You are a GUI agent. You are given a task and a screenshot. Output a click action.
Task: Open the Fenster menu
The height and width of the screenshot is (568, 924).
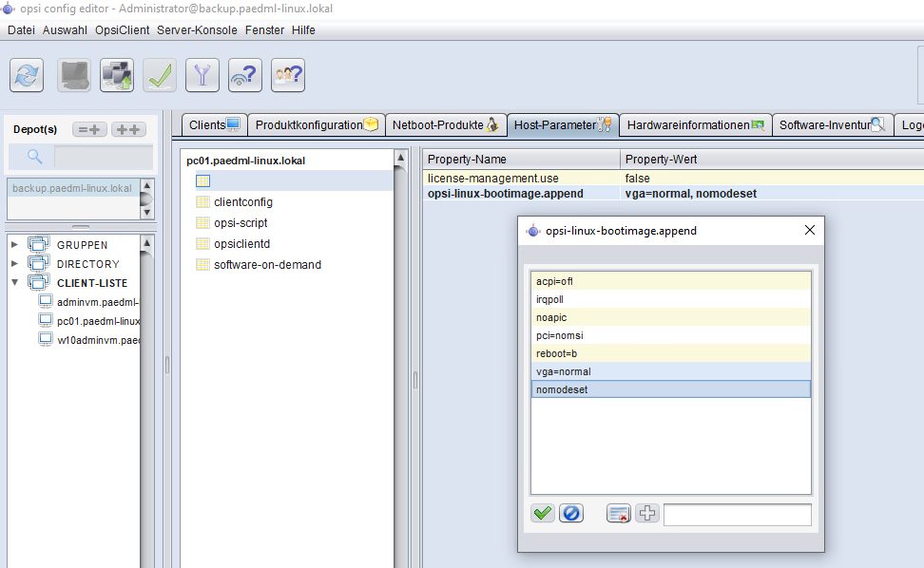(264, 30)
